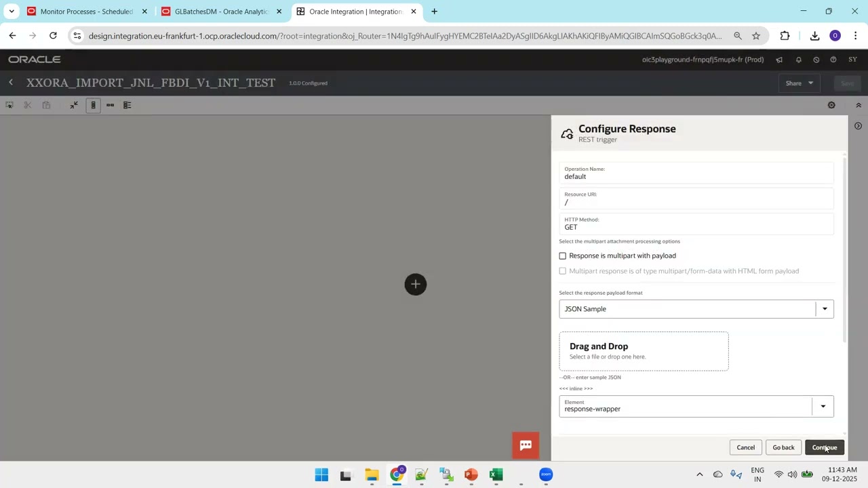The image size is (868, 488).
Task: Click the oic3playground instance name text
Action: tap(703, 60)
